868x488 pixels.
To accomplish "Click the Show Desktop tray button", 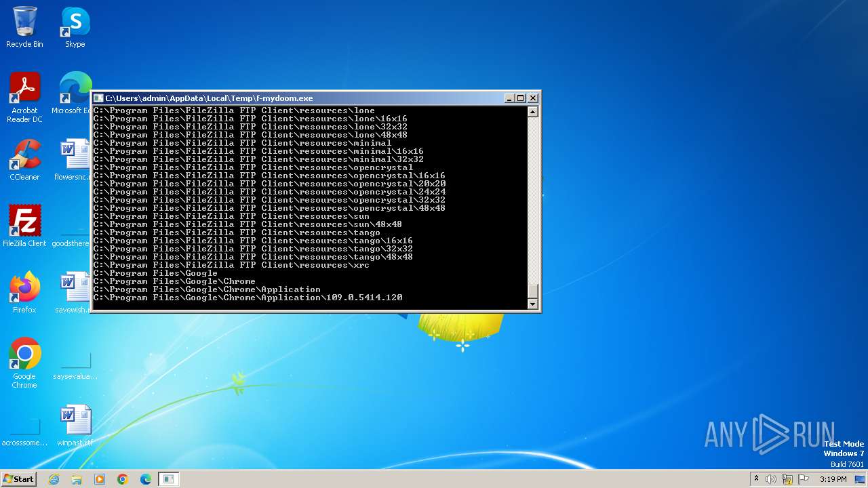I will point(861,479).
